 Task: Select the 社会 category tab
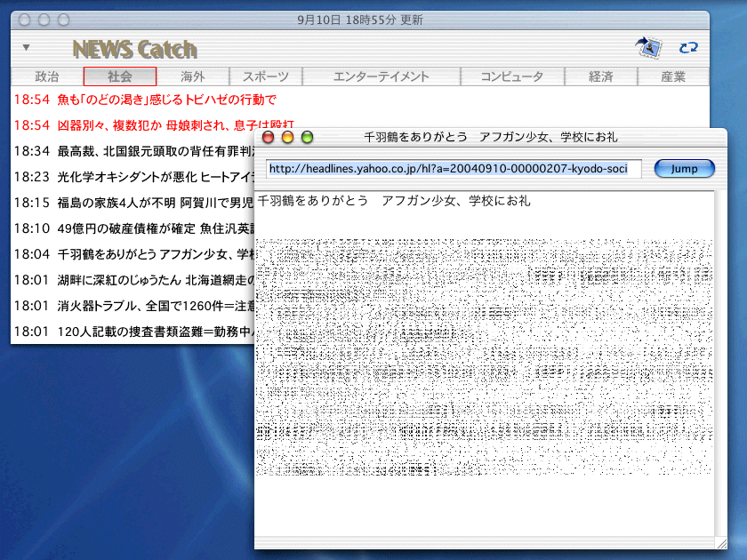point(120,77)
